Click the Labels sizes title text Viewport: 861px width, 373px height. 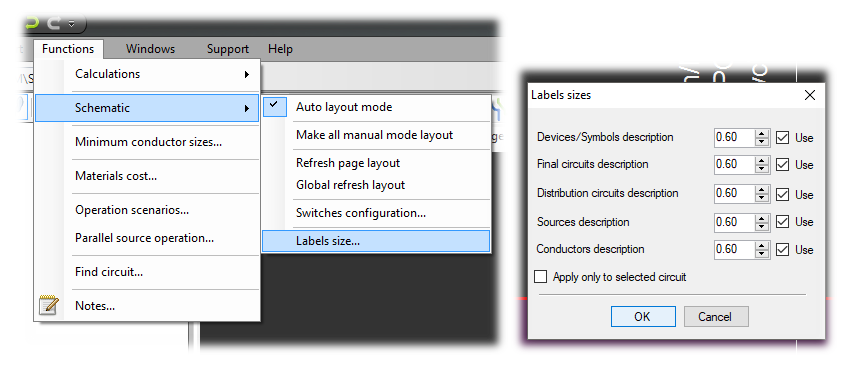point(561,95)
